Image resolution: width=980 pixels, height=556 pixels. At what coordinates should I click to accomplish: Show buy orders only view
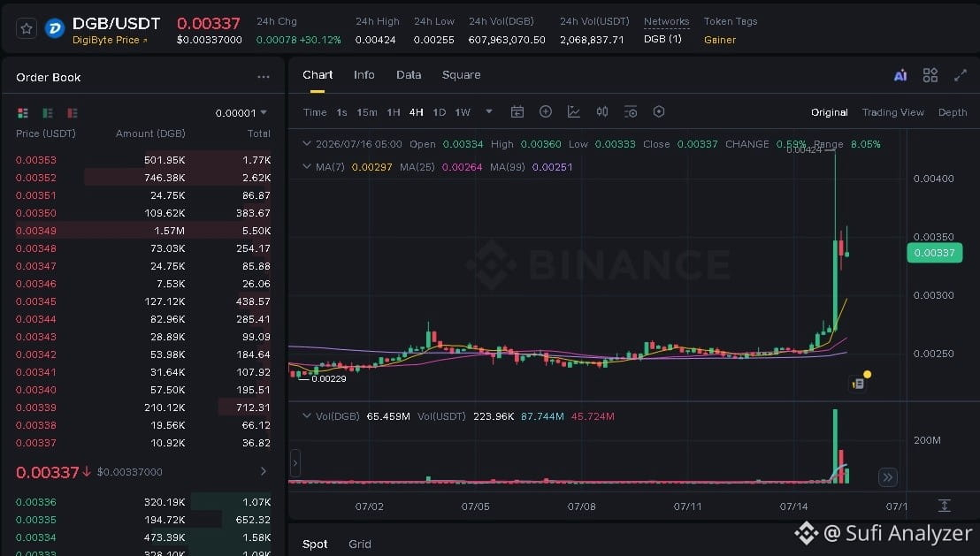(x=48, y=113)
